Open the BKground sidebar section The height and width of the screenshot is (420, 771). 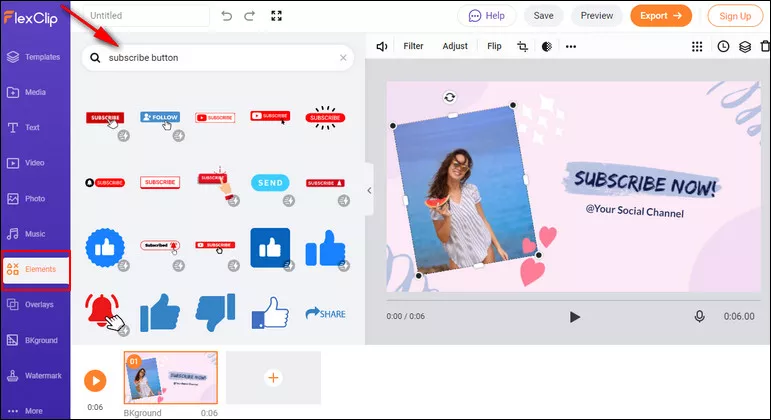tap(32, 340)
